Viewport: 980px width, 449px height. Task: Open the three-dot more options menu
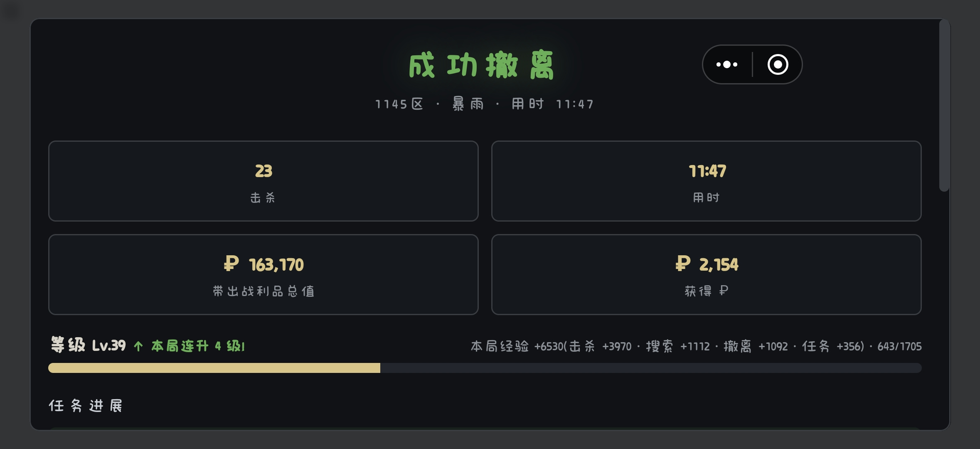click(x=727, y=64)
